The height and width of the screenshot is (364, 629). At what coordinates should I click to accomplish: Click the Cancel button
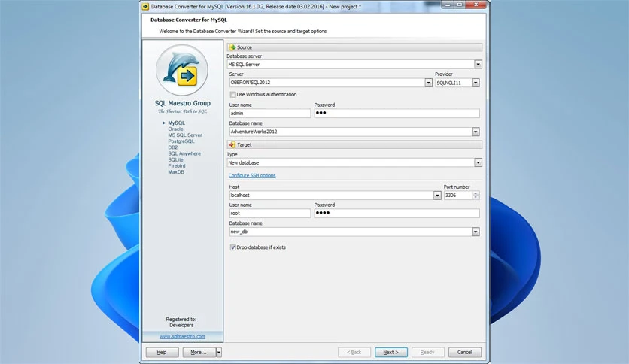pyautogui.click(x=464, y=353)
